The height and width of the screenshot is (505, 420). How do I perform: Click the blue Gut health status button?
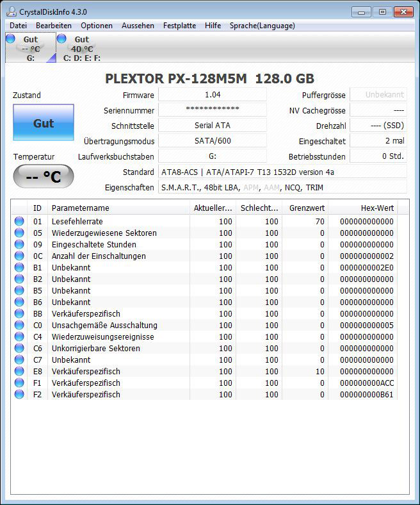click(x=44, y=122)
